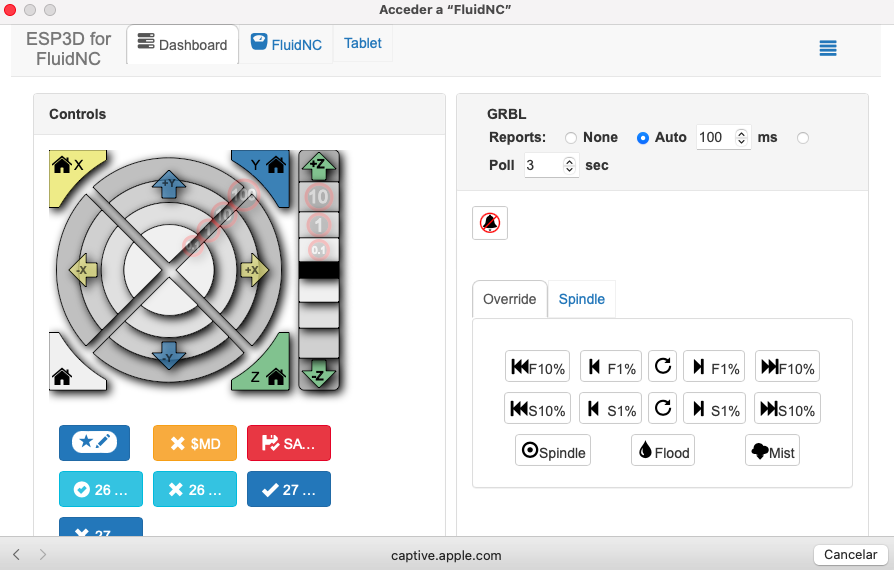Jog +X using the right arrow
The image size is (894, 570).
coord(254,270)
